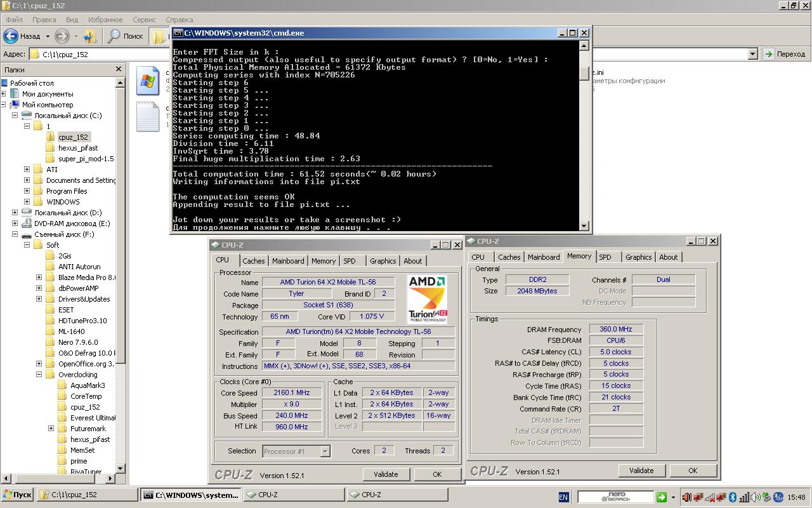The width and height of the screenshot is (812, 508).
Task: Open the volume speaker tray icon
Action: (x=755, y=497)
